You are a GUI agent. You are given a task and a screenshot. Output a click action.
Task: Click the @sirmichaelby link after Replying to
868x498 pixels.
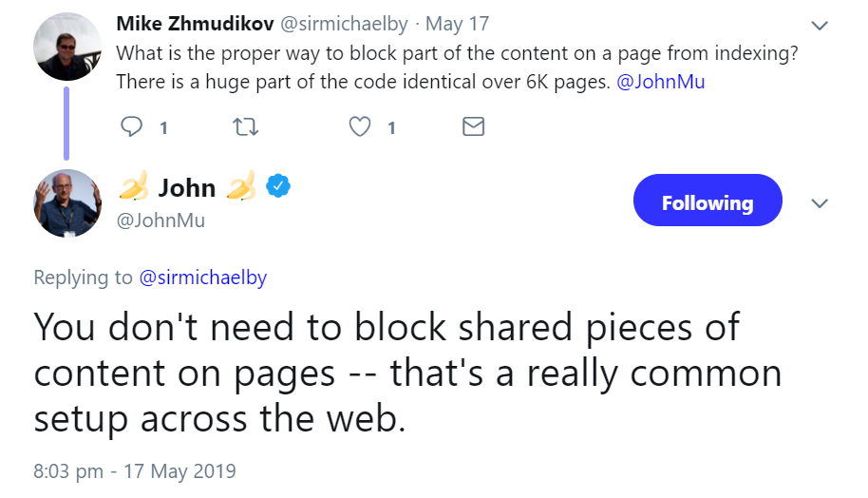(203, 278)
